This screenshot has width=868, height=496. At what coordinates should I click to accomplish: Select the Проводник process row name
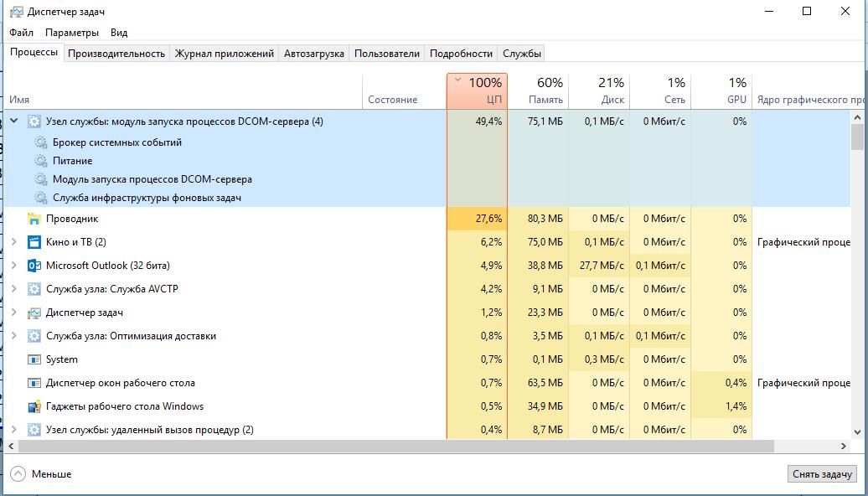72,219
